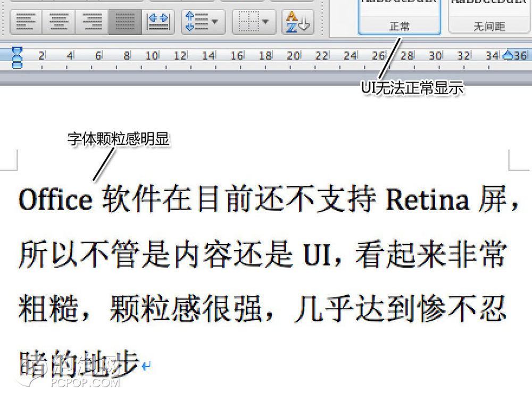Click the text 看起来非常 in document
The width and height of the screenshot is (532, 399).
click(x=431, y=254)
